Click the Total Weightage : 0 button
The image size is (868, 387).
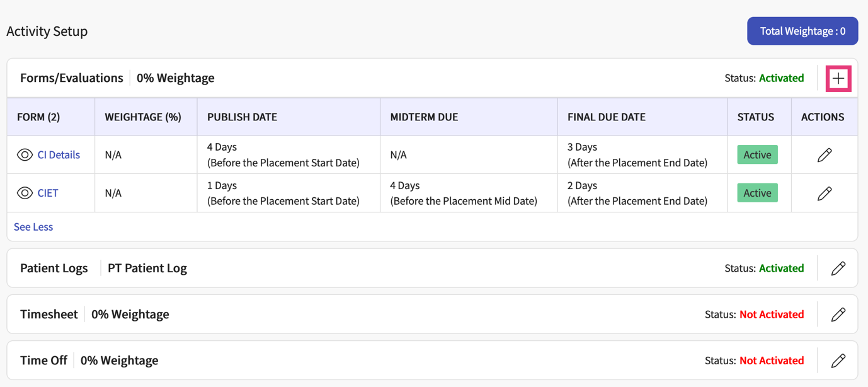[802, 30]
